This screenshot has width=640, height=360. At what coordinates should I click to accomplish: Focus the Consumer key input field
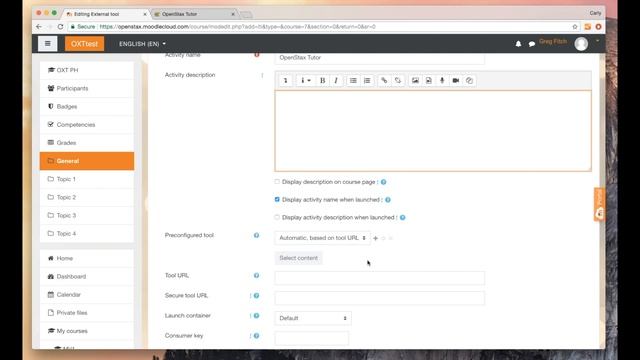click(312, 338)
